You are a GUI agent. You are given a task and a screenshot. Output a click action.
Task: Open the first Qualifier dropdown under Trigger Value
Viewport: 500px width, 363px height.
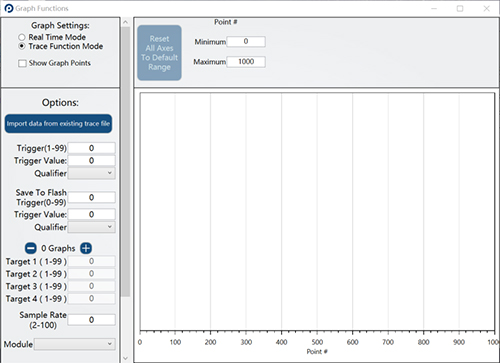click(x=92, y=173)
